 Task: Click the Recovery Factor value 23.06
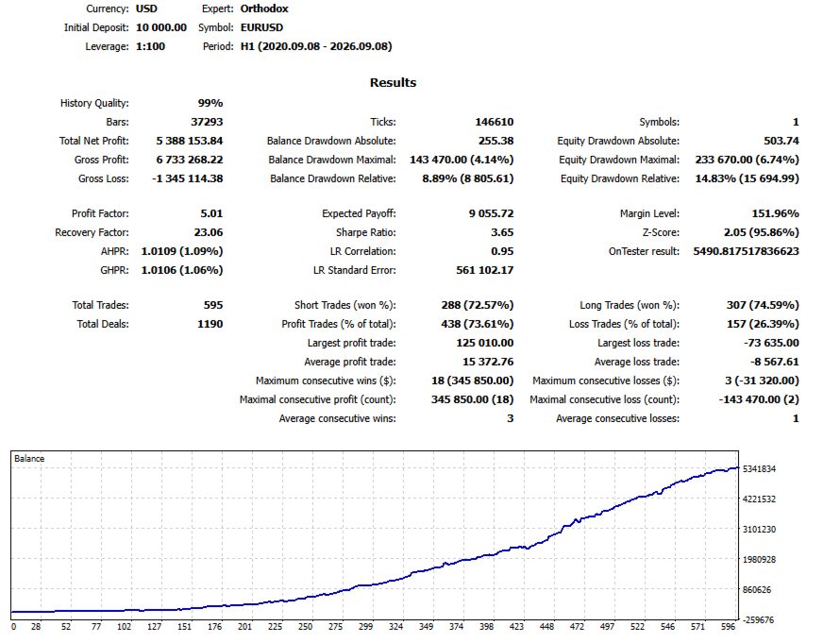tap(209, 232)
